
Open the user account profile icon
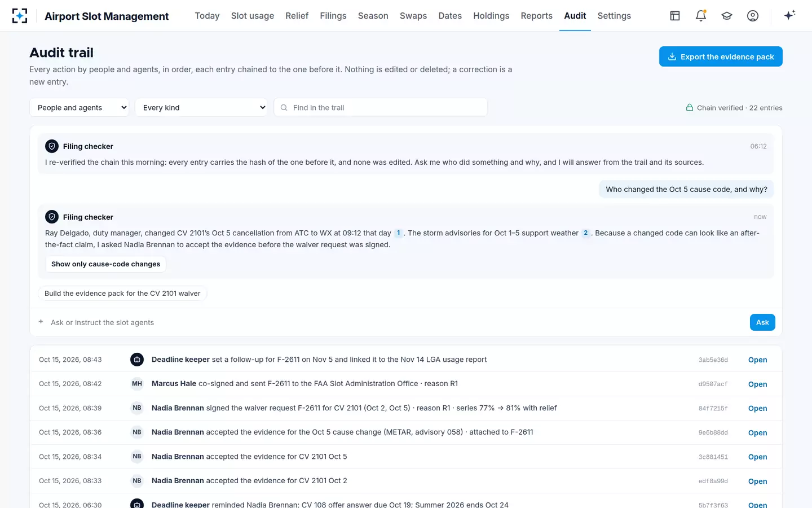pos(753,16)
